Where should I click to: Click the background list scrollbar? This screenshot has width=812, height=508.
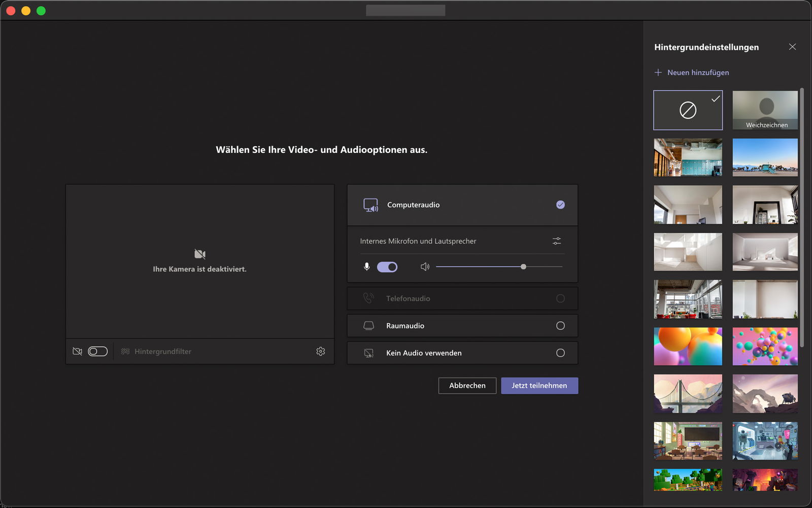tap(802, 218)
